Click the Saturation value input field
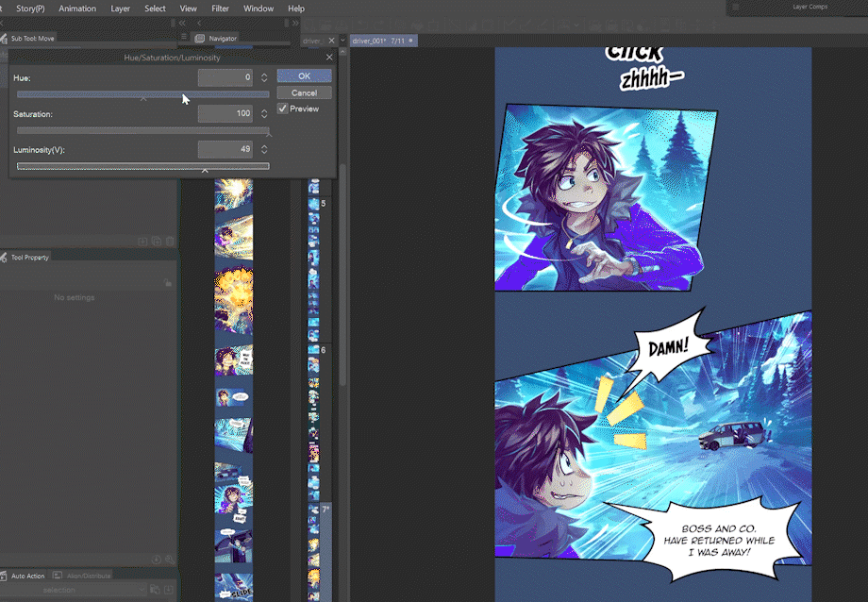This screenshot has width=868, height=602. pyautogui.click(x=225, y=113)
